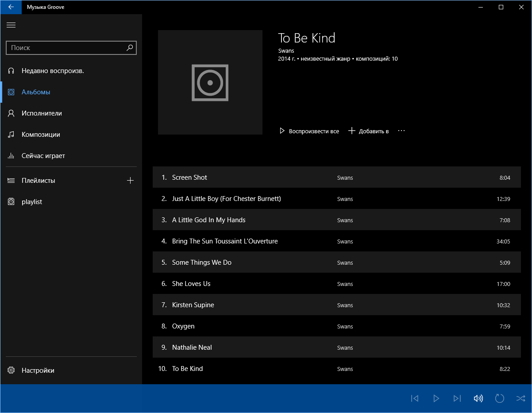Click the Swans artist link under title
The width and height of the screenshot is (532, 413).
click(x=286, y=51)
